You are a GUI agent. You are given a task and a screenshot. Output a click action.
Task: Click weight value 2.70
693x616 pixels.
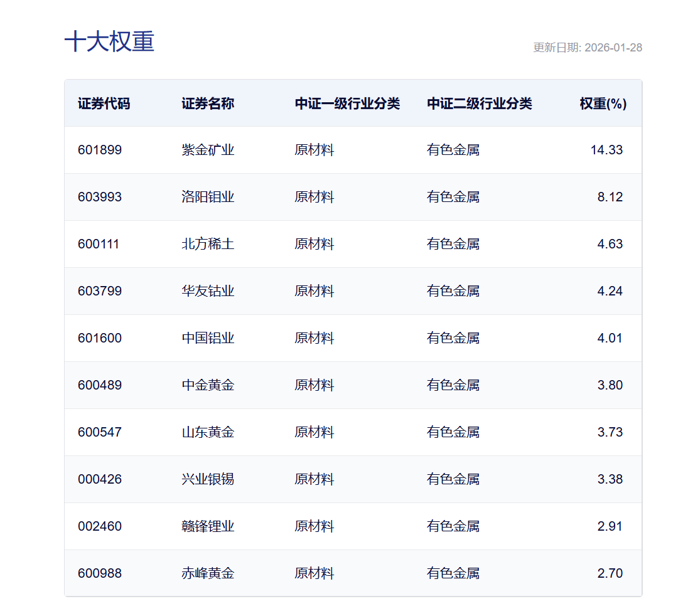click(x=610, y=573)
